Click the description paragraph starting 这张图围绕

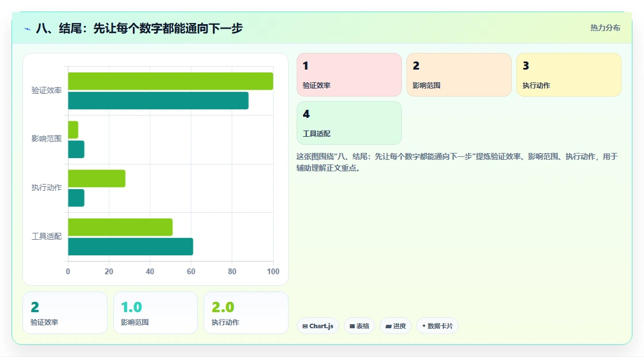457,162
